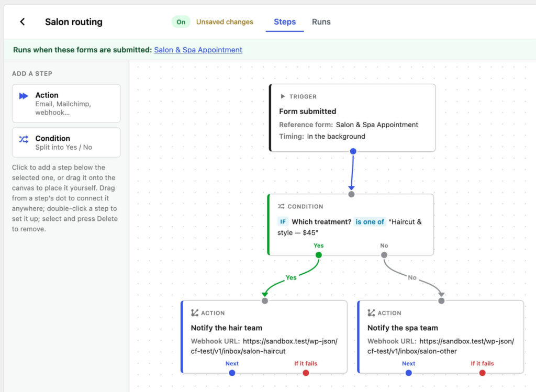Image resolution: width=536 pixels, height=392 pixels.
Task: Click the Trigger node's blue output dot
Action: coord(353,151)
